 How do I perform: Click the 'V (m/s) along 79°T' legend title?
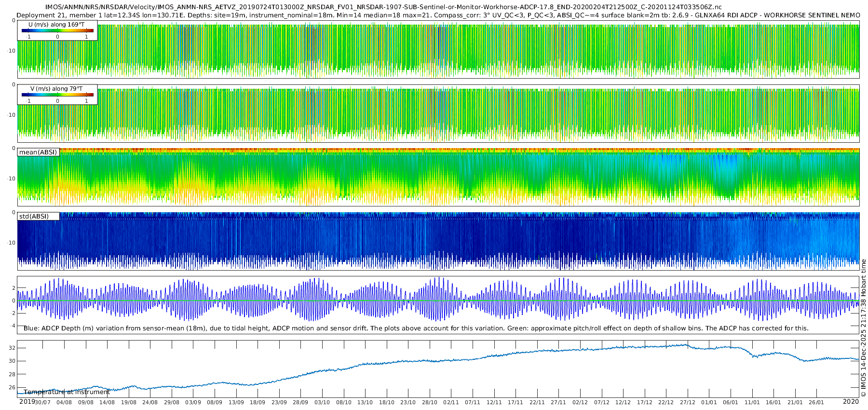click(56, 89)
